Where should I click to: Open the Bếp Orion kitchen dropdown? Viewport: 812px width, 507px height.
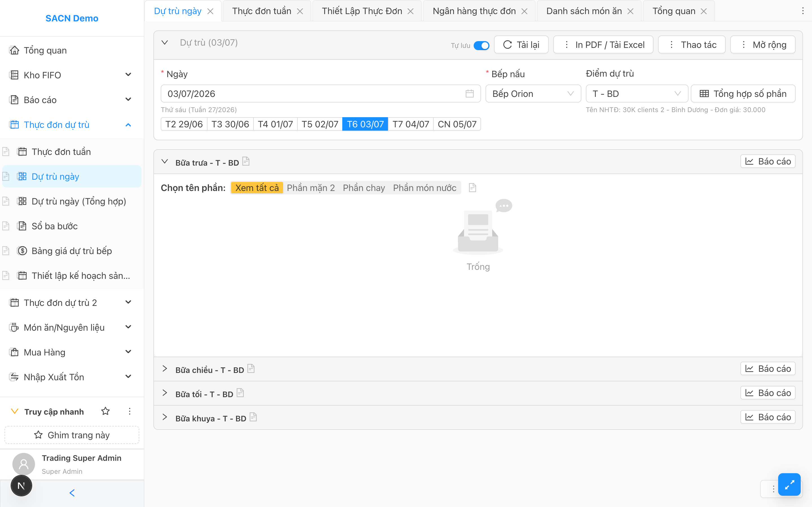[533, 94]
